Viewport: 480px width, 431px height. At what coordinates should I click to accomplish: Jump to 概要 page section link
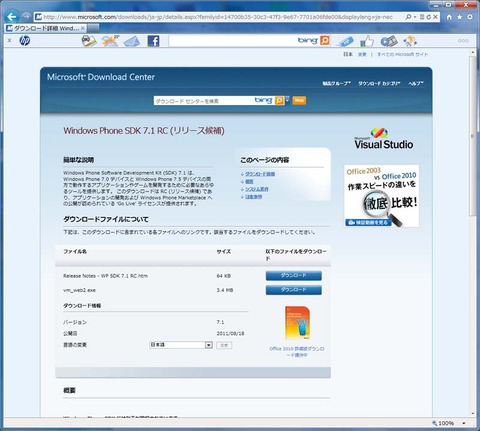249,182
